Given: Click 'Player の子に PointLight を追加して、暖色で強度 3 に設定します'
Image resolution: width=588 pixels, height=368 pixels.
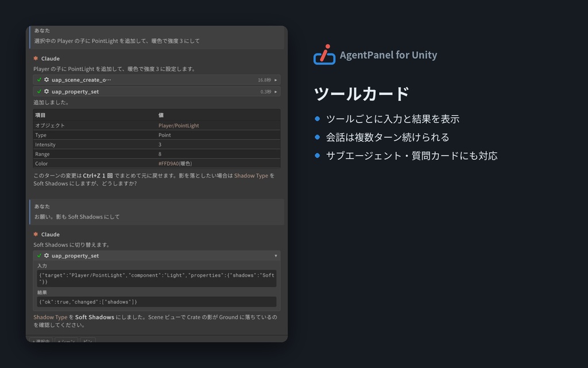Looking at the screenshot, I should pyautogui.click(x=115, y=69).
